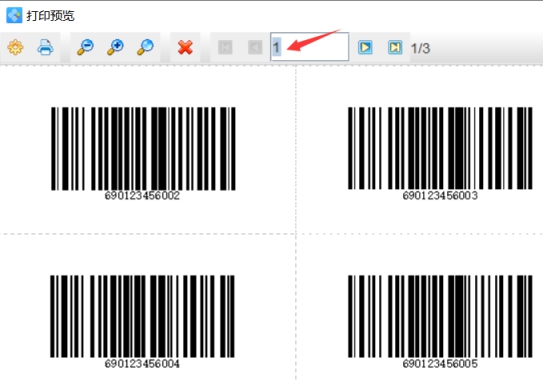Select barcode 690123456003 label
Screen dimensions: 544x382
pos(440,153)
